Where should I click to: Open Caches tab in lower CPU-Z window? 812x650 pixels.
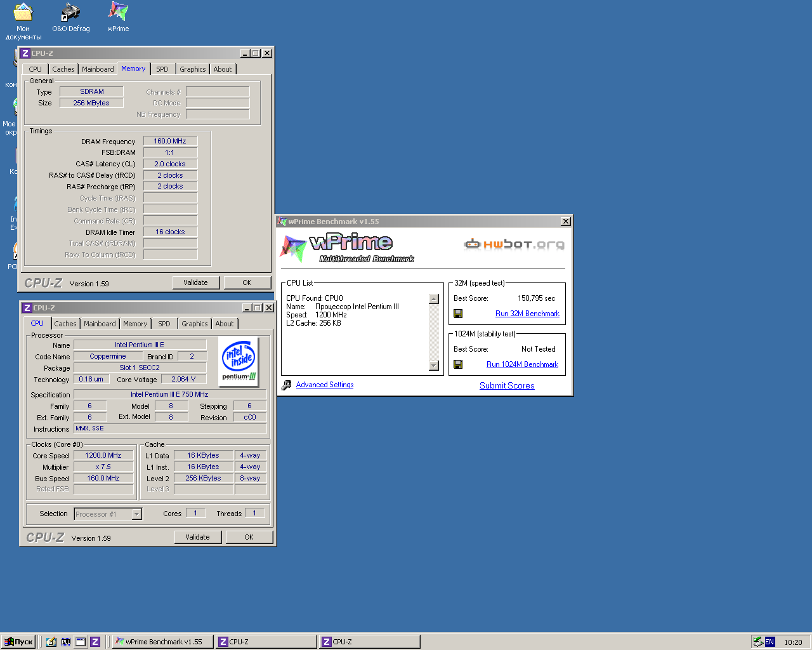click(x=65, y=324)
